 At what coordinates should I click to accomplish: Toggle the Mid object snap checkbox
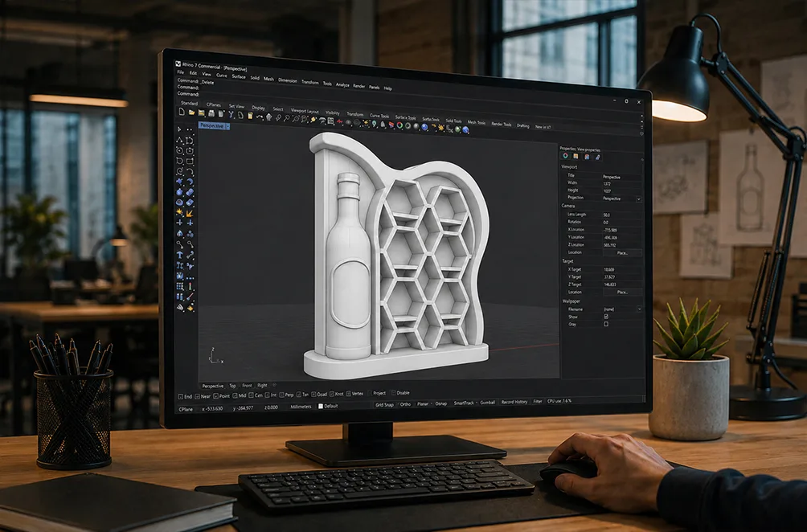(x=235, y=395)
